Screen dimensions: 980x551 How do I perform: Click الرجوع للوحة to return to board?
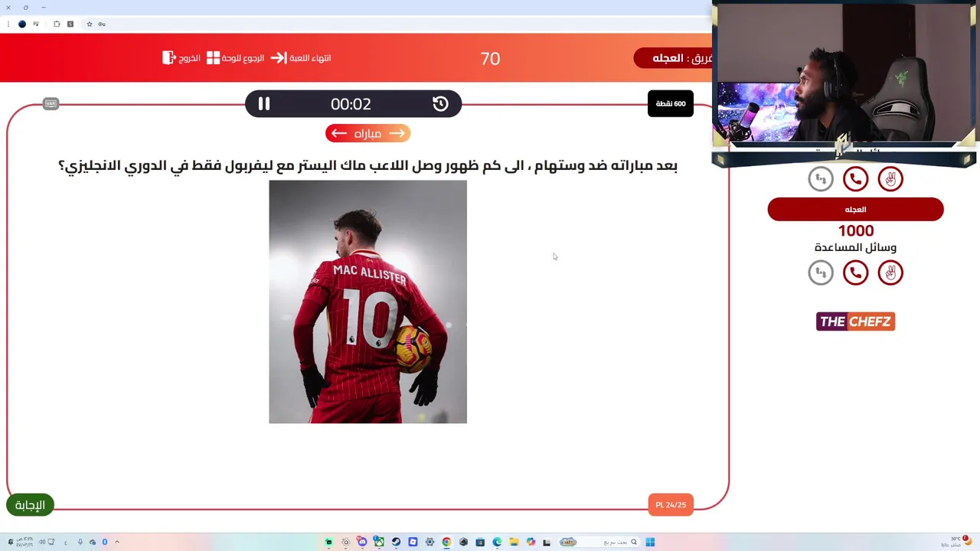point(235,58)
